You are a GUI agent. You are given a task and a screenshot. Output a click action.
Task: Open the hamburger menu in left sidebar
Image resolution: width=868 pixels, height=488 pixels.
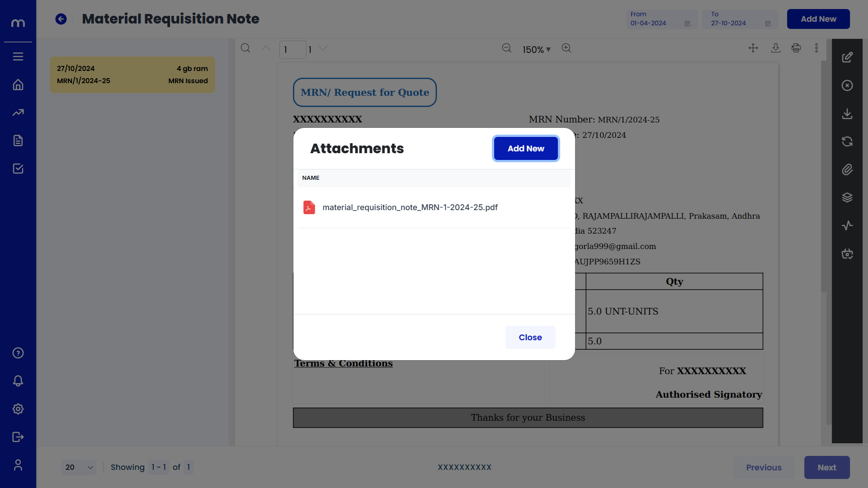pos(18,56)
